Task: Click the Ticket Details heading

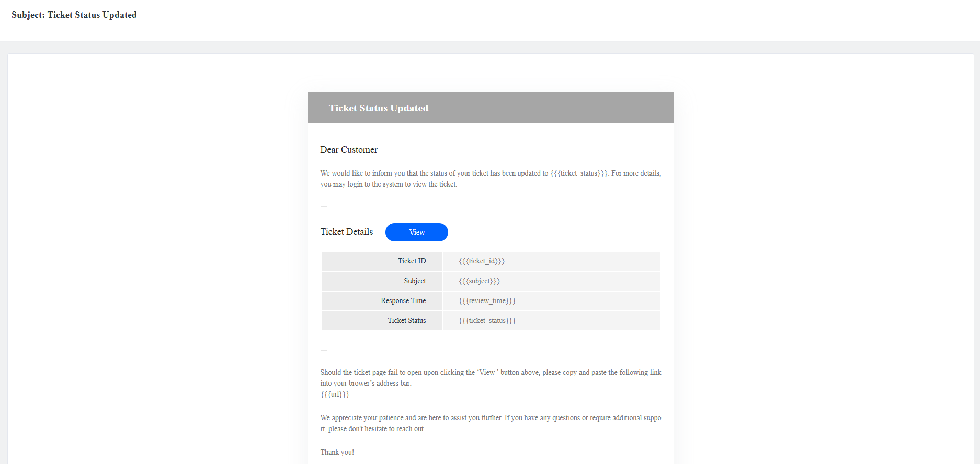Action: tap(347, 232)
